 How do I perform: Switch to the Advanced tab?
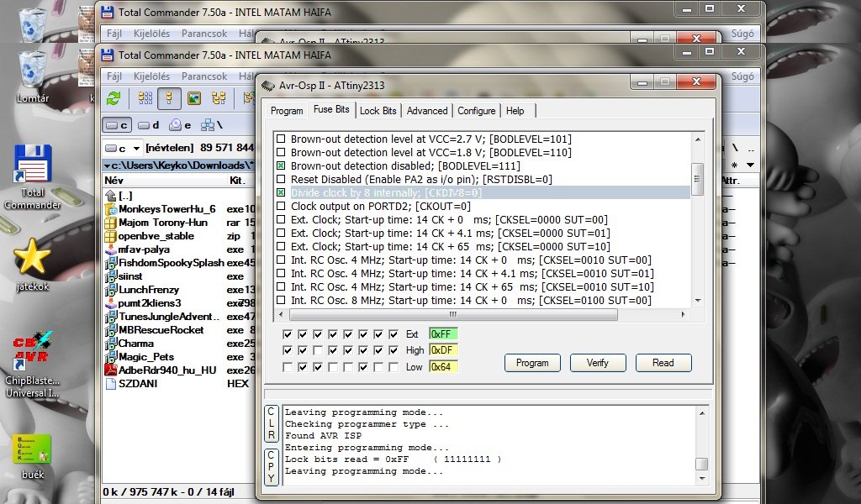tap(427, 111)
